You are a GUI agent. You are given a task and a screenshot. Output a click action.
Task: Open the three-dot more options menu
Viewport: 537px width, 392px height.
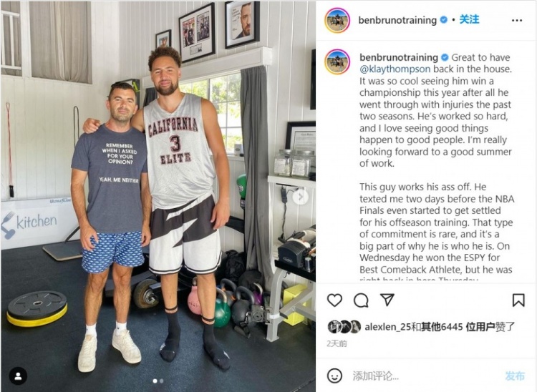517,21
